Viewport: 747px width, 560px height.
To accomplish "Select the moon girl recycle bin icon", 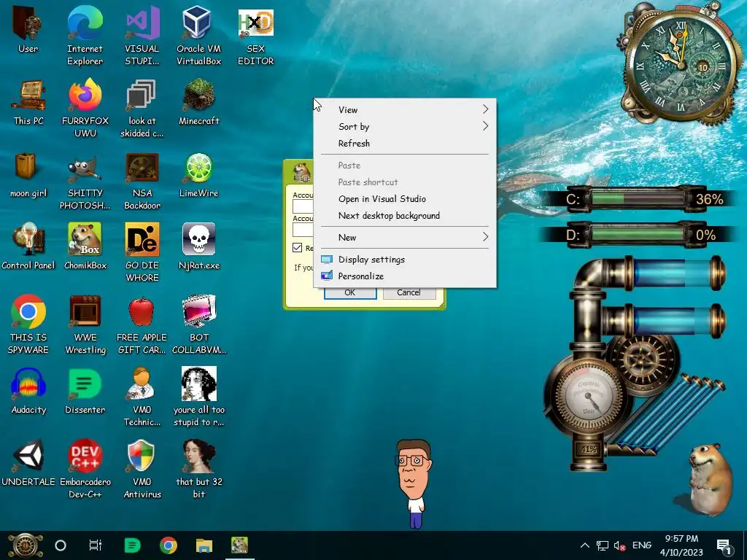I will click(28, 174).
